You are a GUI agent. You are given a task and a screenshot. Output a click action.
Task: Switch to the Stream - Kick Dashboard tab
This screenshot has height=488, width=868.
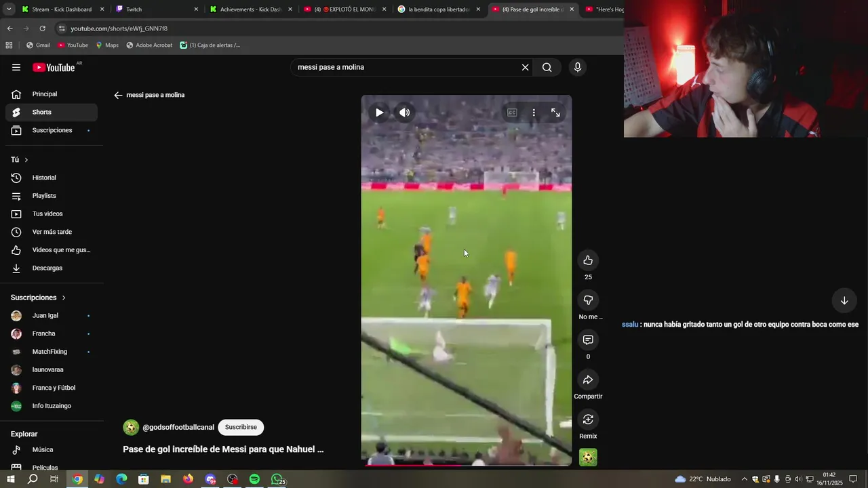(62, 9)
